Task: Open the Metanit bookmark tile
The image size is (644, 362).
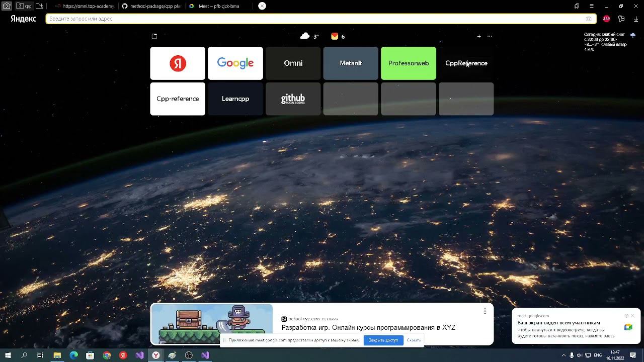Action: click(351, 63)
